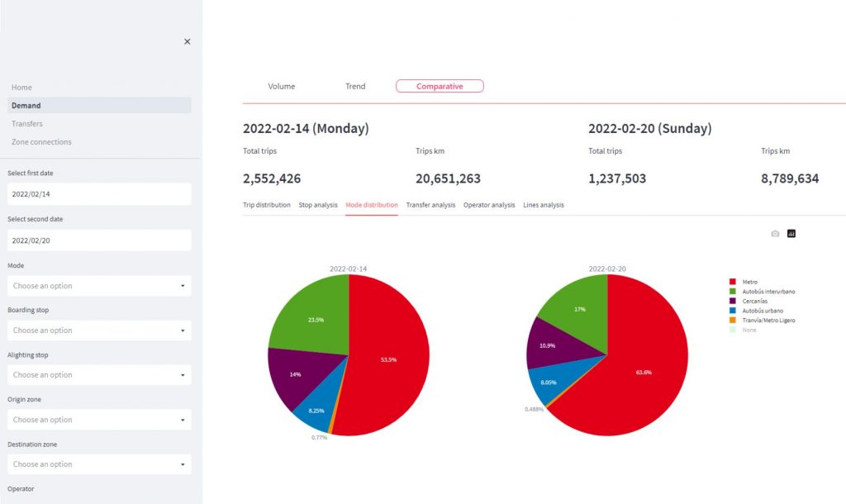Open the Transfer analysis tab
Viewport: 846px width, 504px height.
coord(430,205)
